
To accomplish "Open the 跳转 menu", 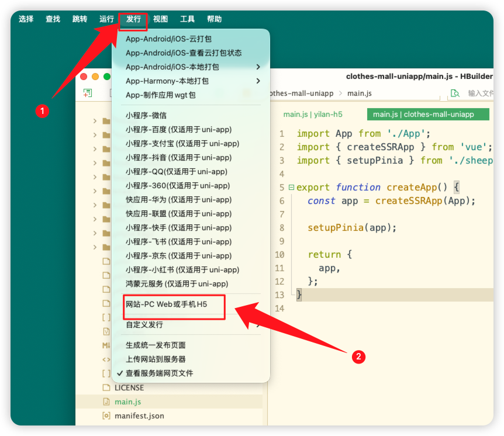I will (x=80, y=19).
